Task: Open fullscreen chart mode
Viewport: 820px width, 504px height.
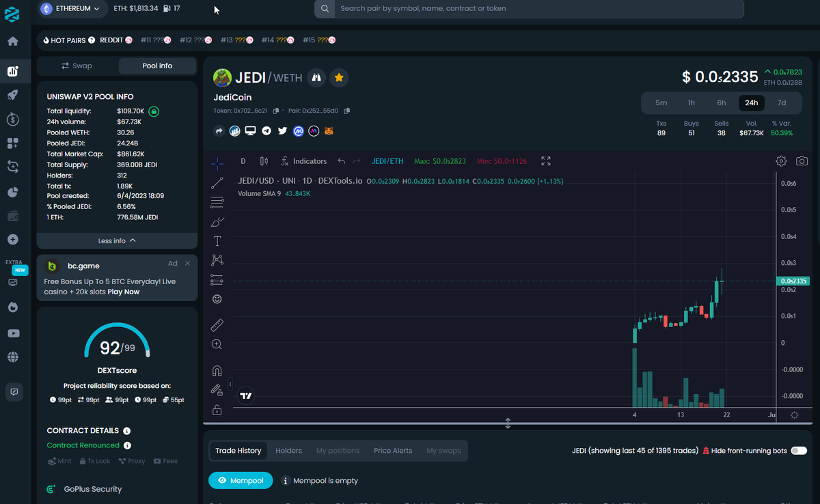Action: [x=546, y=161]
